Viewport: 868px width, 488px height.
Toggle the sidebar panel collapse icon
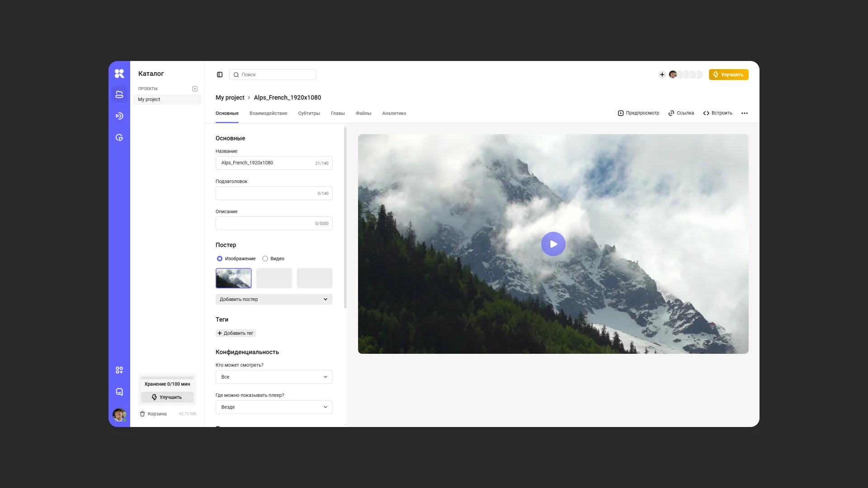(220, 75)
